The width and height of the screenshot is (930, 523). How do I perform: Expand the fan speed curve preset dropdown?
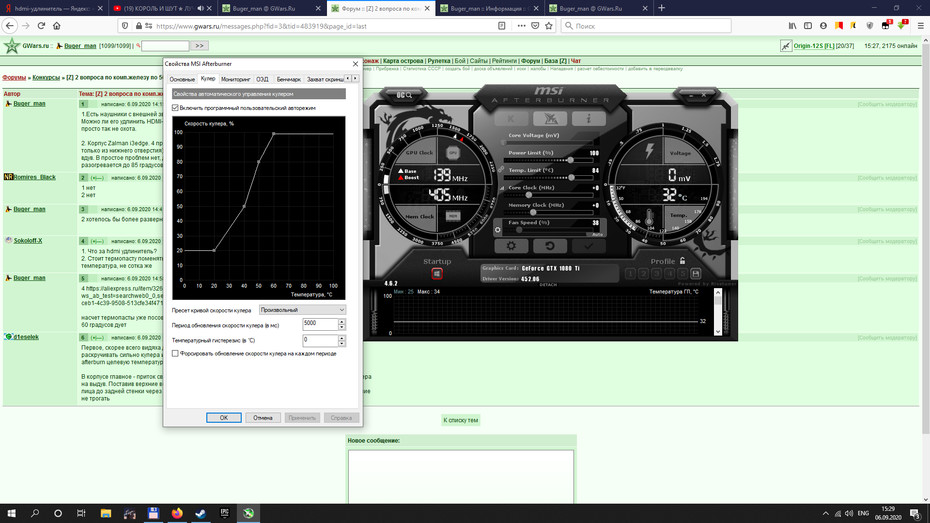click(302, 310)
